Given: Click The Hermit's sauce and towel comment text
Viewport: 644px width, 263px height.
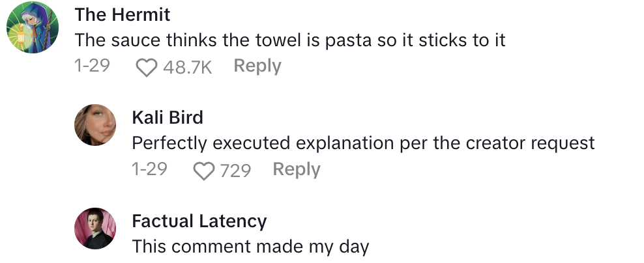Looking at the screenshot, I should tap(290, 40).
